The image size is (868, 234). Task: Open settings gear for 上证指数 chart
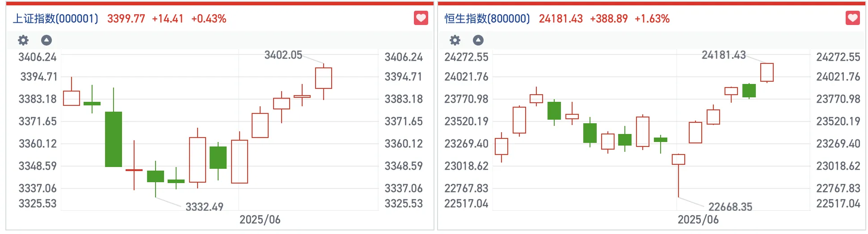[23, 40]
